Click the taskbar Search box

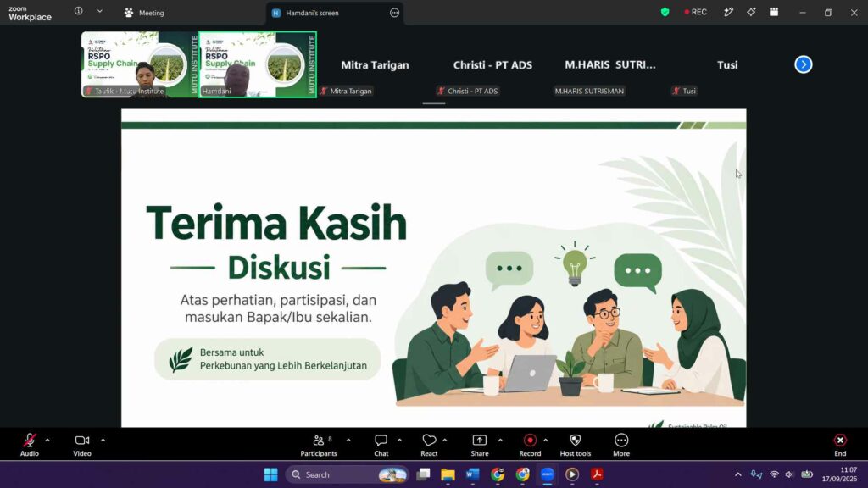coord(347,474)
